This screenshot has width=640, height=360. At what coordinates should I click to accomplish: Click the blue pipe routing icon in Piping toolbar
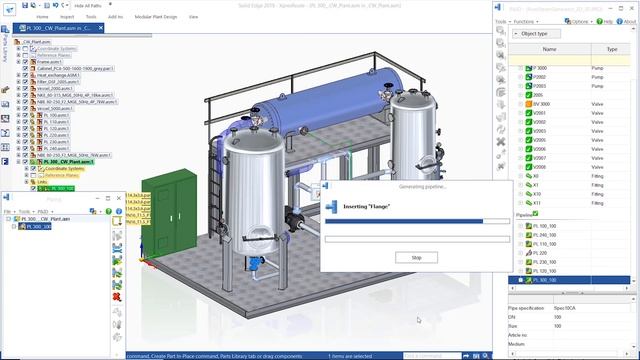point(117,248)
